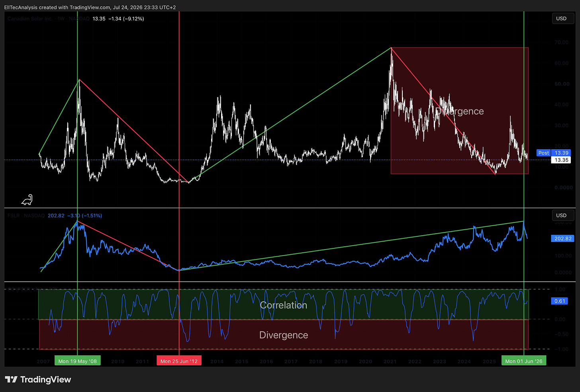Viewport: 580px width, 392px height.
Task: Click the −1.34 (−9.12%) change value
Action: click(126, 19)
